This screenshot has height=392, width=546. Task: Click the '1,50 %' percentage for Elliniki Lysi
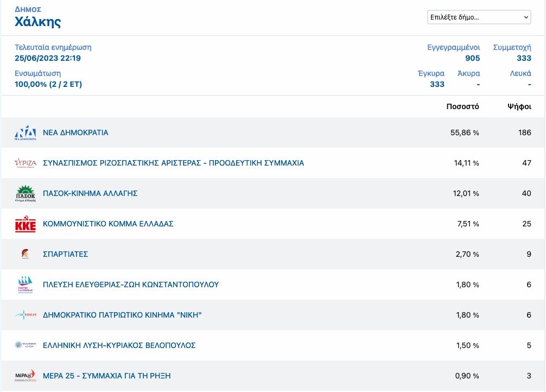coord(468,345)
